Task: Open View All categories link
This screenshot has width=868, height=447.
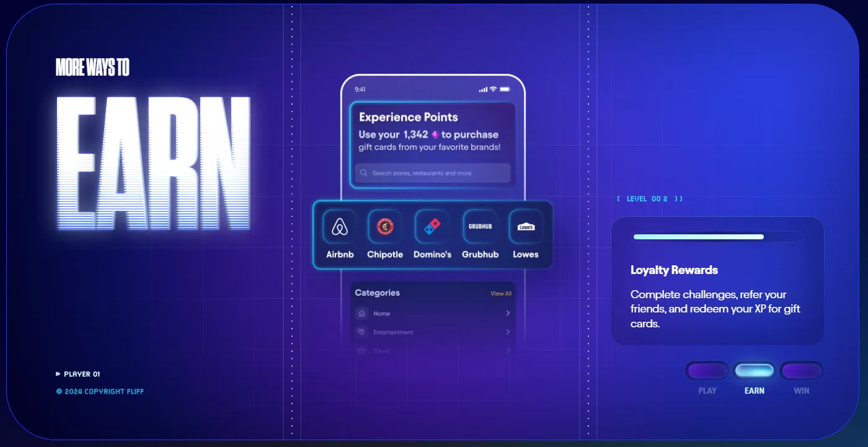Action: point(501,294)
